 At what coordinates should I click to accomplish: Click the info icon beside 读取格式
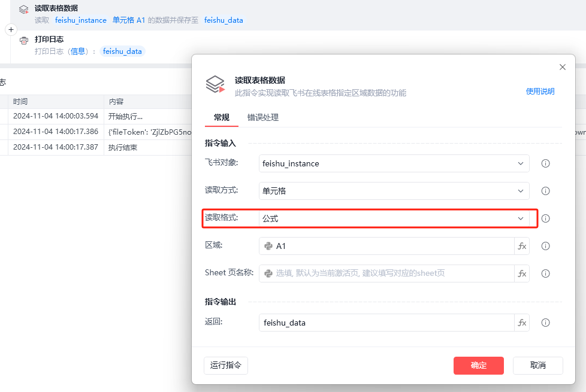pos(545,218)
